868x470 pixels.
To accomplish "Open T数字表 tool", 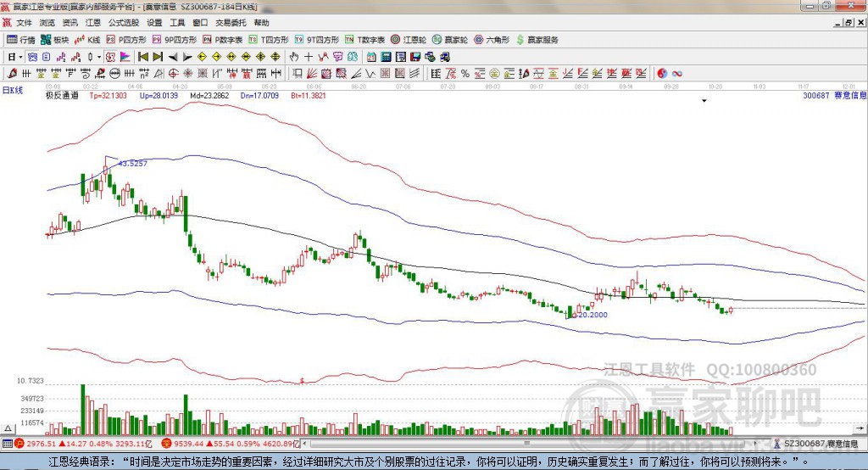I will pos(364,40).
